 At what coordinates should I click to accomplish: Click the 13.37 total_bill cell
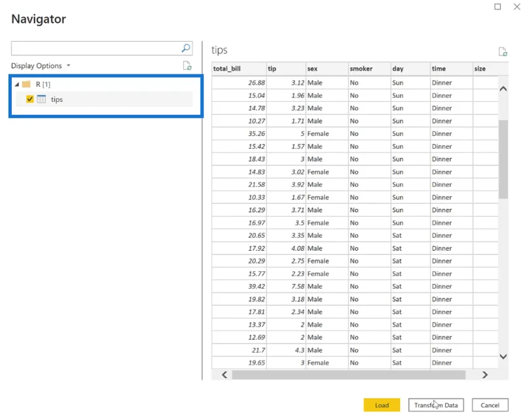click(x=239, y=325)
